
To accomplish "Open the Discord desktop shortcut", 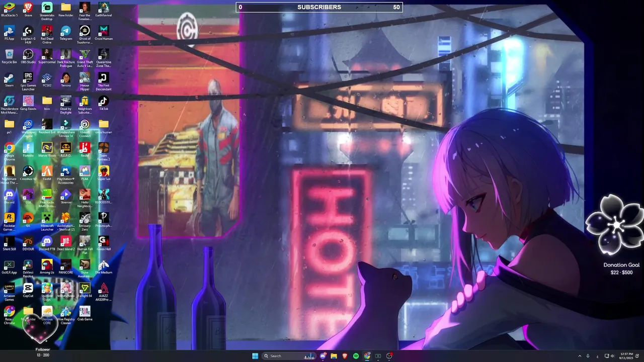I will pos(9,194).
